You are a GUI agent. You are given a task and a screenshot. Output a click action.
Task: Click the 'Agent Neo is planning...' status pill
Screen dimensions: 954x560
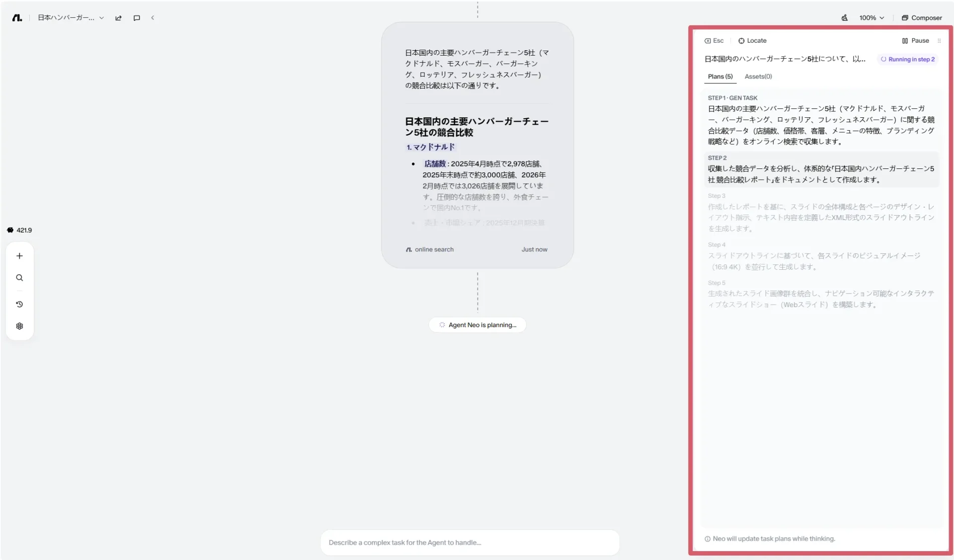(x=477, y=325)
